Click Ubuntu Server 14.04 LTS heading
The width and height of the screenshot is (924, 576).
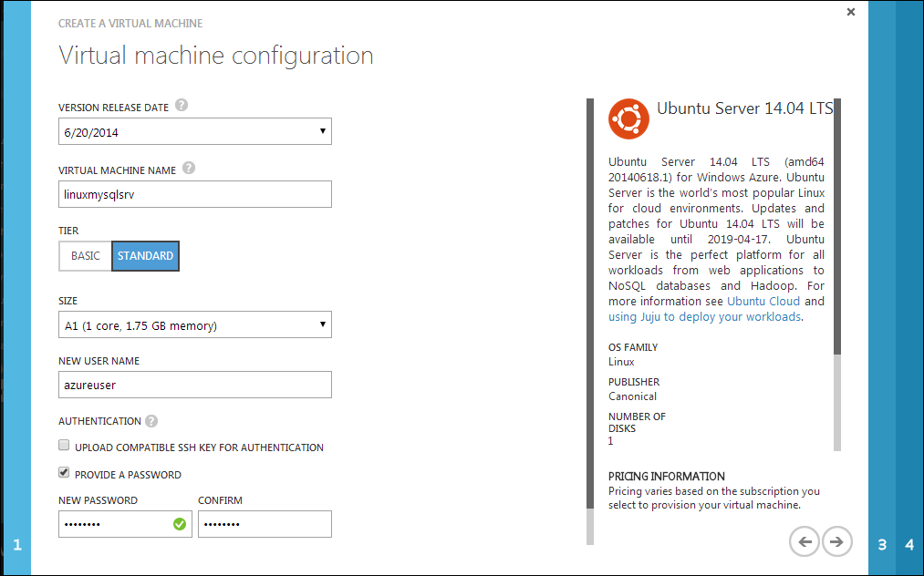tap(745, 108)
